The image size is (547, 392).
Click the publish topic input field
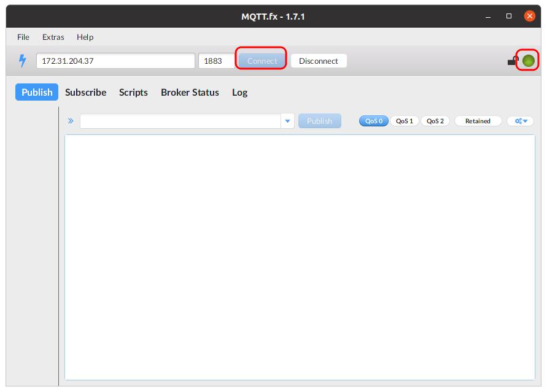point(180,121)
